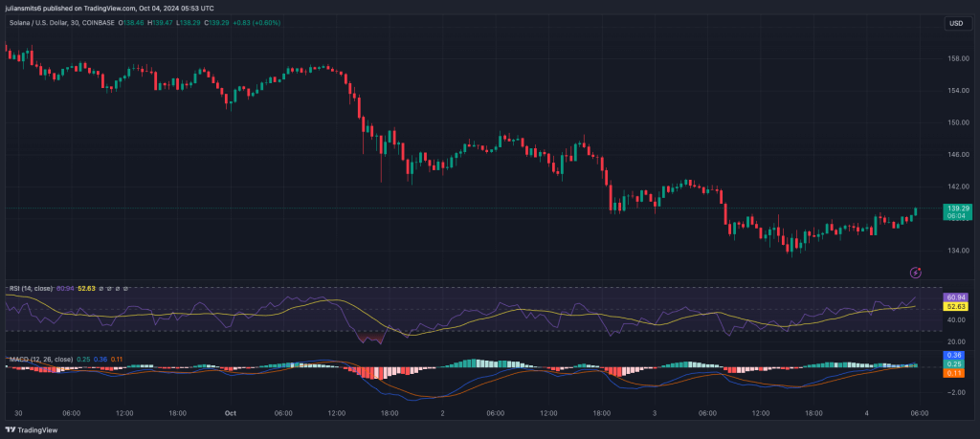Click the COINBASE exchange label
Image resolution: width=980 pixels, height=439 pixels.
(98, 23)
